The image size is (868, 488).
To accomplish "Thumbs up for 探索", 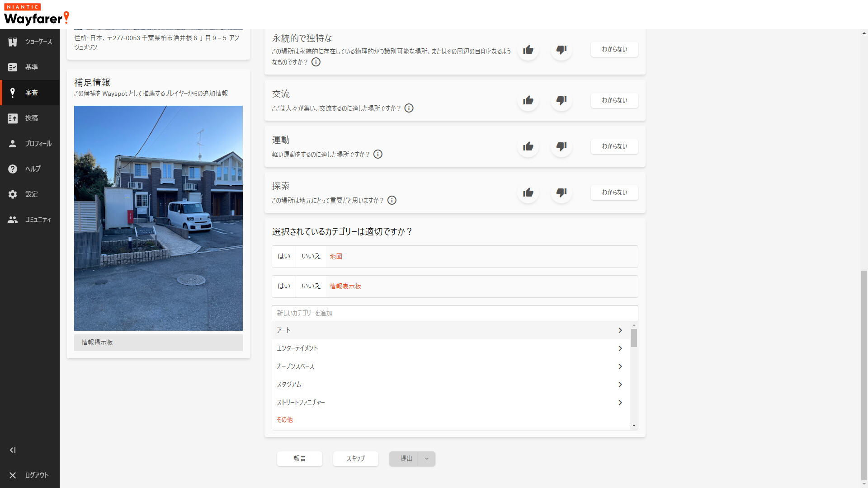I will [x=528, y=192].
